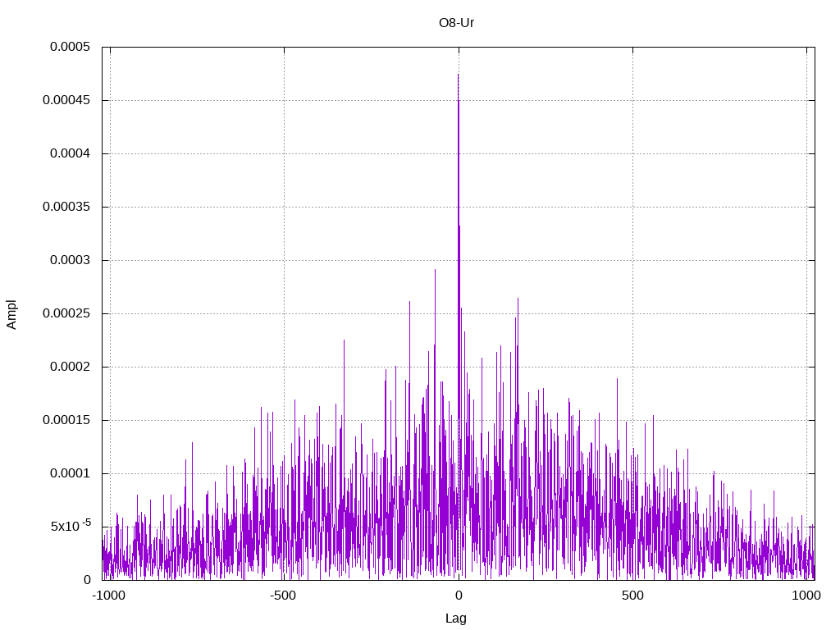This screenshot has height=630, width=840.
Task: Click the 0.0004 y-axis tick label
Action: 71,153
